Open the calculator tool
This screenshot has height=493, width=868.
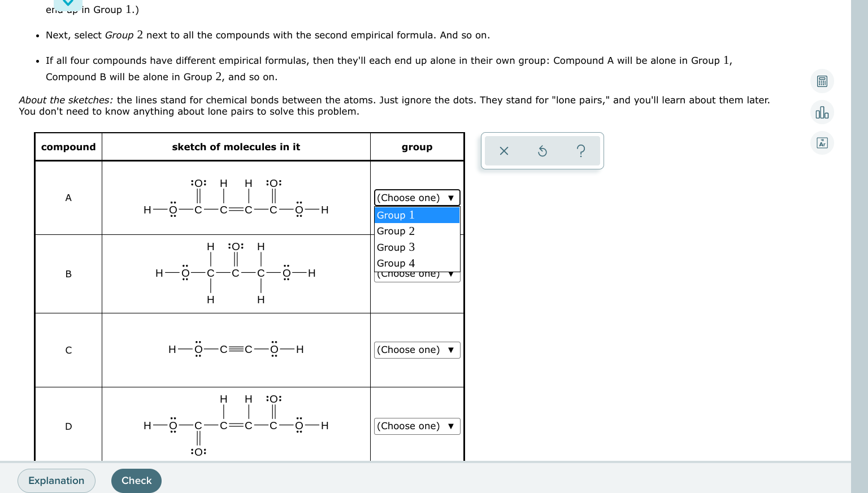coord(822,81)
